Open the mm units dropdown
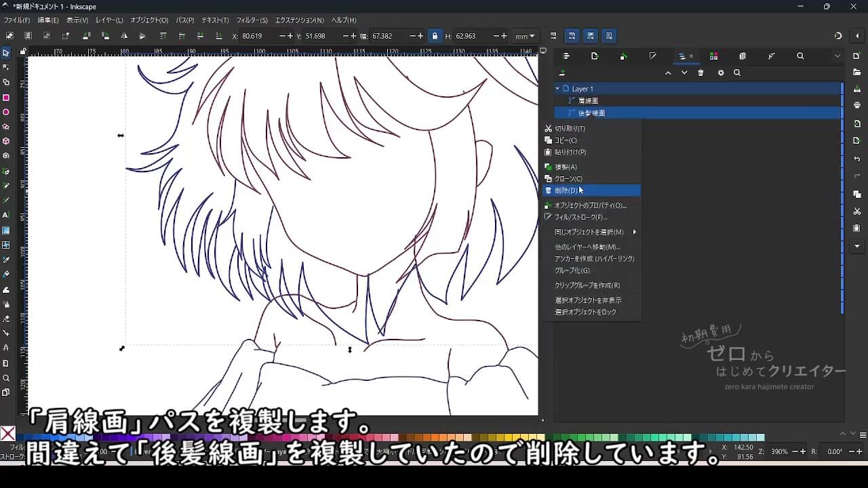This screenshot has width=868, height=488. (525, 36)
